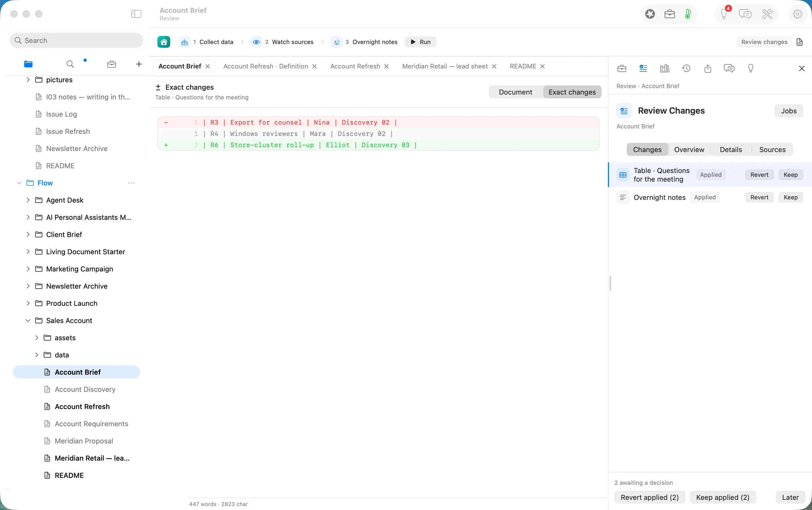812x510 pixels.
Task: Expand the Agent Desk folder
Action: tap(28, 200)
